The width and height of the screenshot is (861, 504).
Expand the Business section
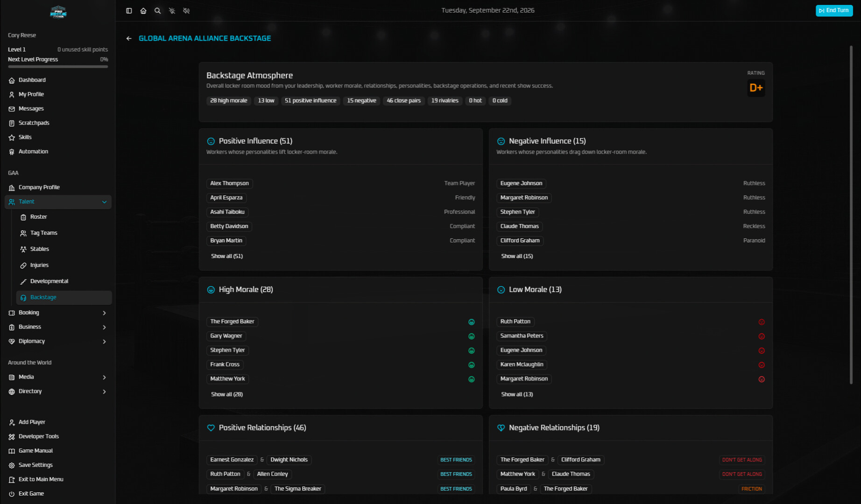point(58,327)
